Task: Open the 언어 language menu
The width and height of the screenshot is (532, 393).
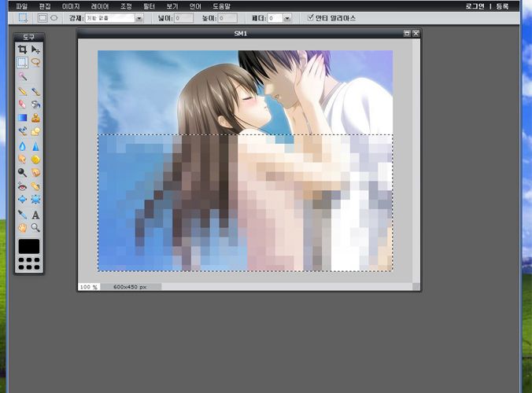Action: [195, 6]
